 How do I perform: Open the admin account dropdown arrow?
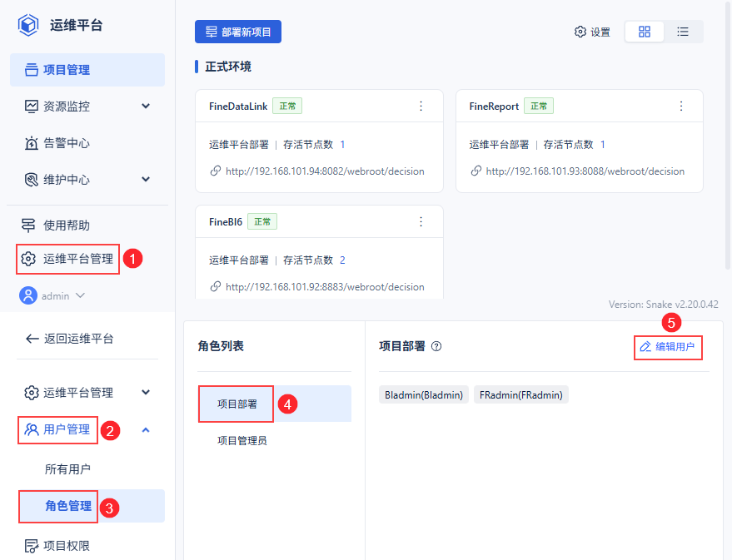coord(80,295)
